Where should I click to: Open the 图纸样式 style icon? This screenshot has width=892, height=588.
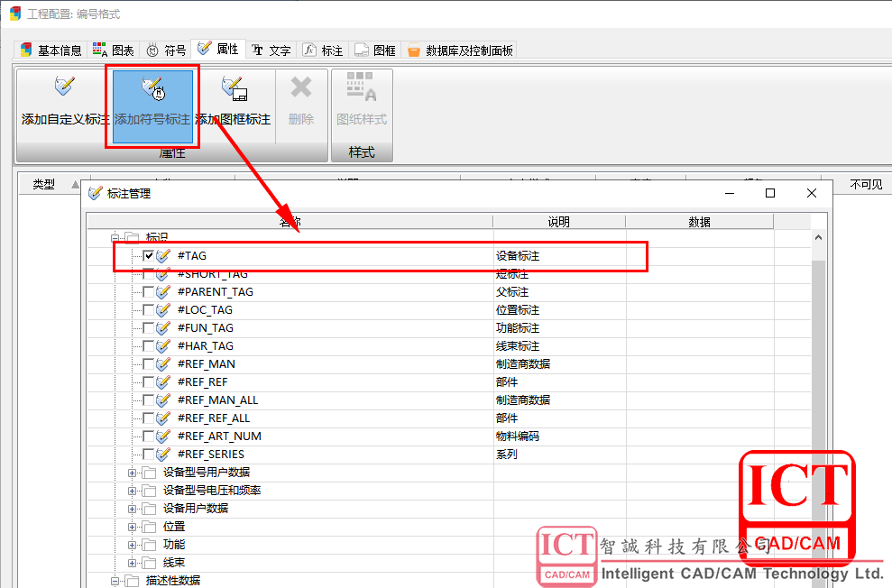362,87
